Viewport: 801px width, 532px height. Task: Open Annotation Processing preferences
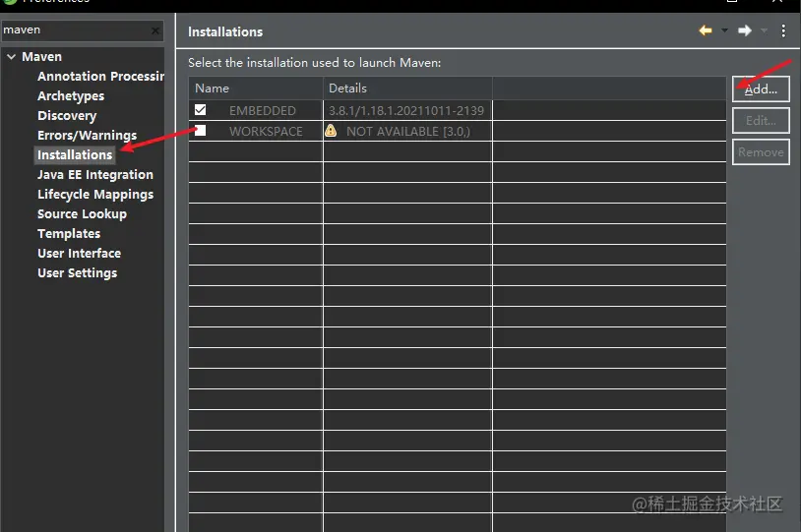point(100,76)
